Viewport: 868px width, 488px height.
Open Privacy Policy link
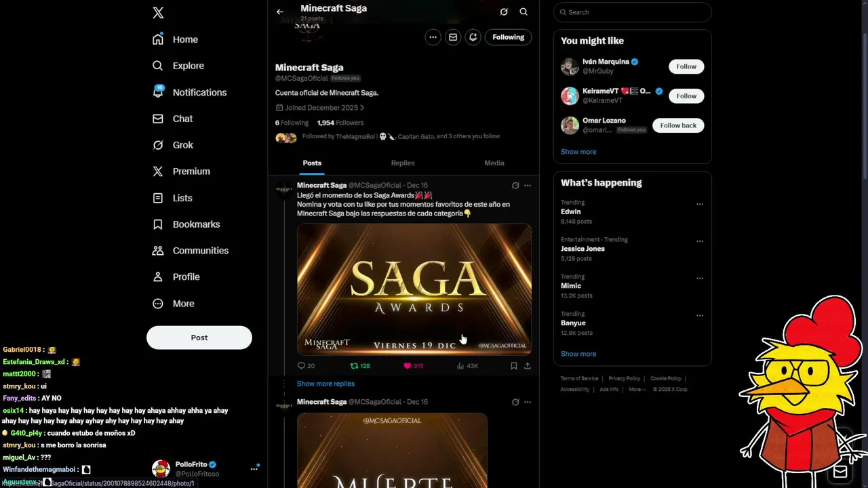pos(625,379)
